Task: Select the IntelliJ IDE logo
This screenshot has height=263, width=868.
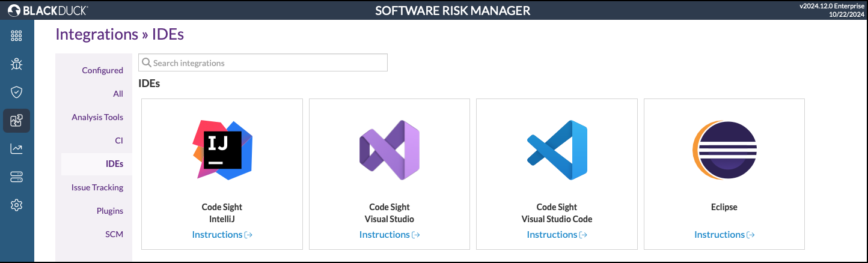Action: point(222,150)
